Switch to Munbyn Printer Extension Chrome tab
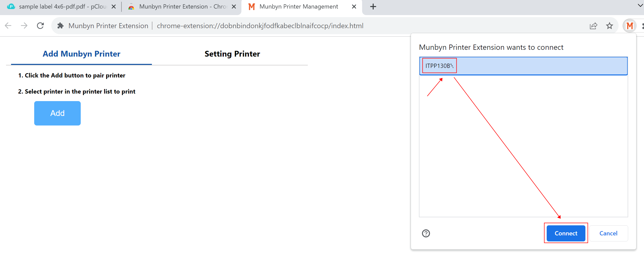The height and width of the screenshot is (254, 644). (x=181, y=7)
